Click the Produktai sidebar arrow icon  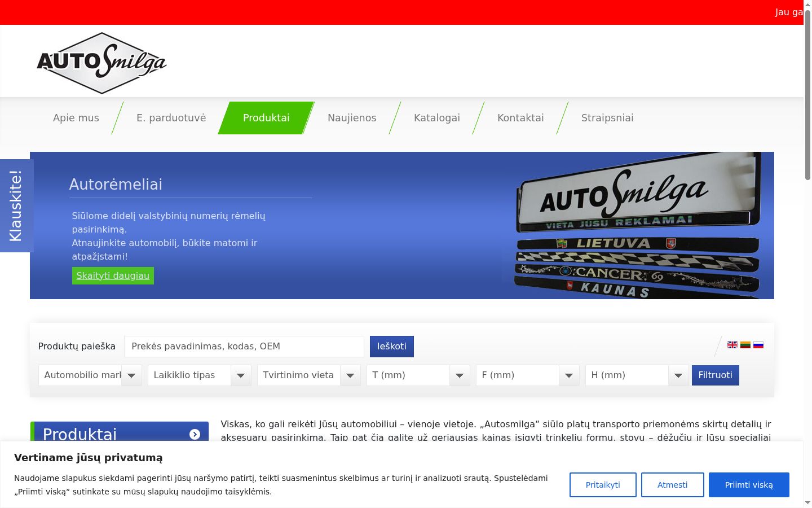pos(195,434)
